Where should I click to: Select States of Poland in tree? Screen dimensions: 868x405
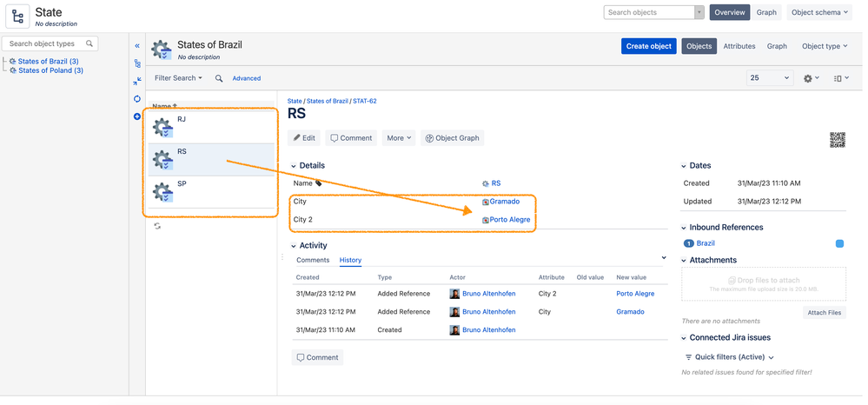[50, 70]
